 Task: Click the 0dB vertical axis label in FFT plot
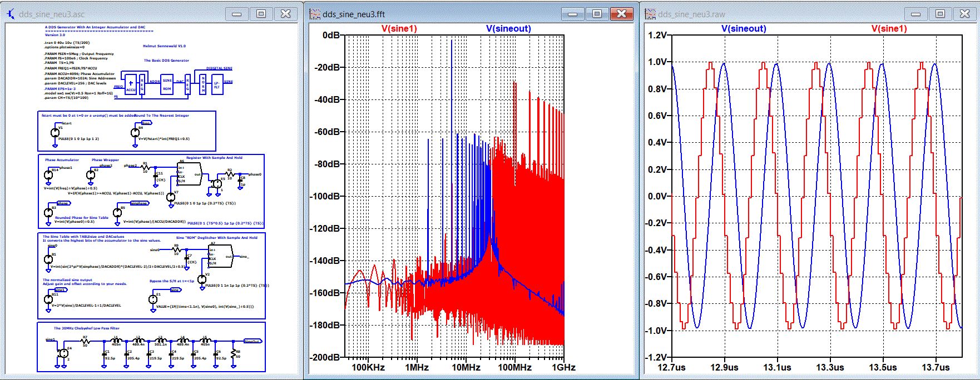coord(331,35)
